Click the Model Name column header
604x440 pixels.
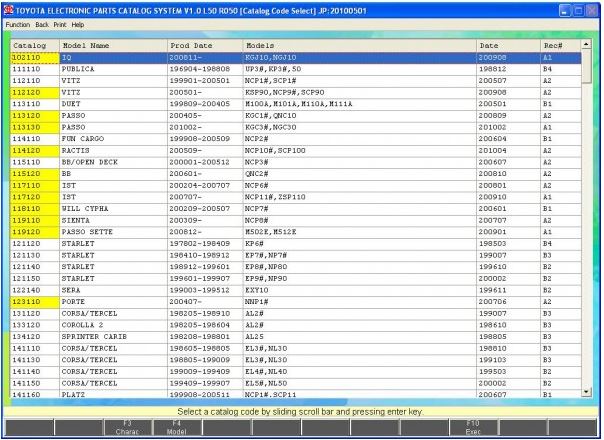[113, 45]
